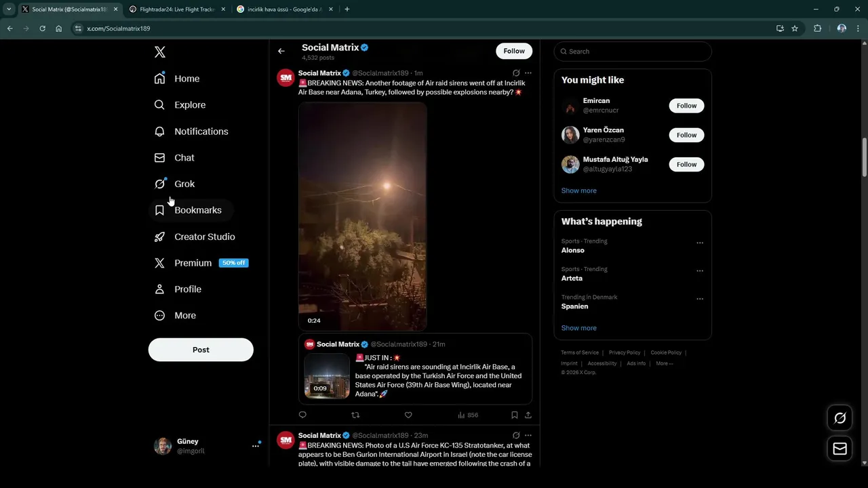Follow Emircan

pos(686,106)
